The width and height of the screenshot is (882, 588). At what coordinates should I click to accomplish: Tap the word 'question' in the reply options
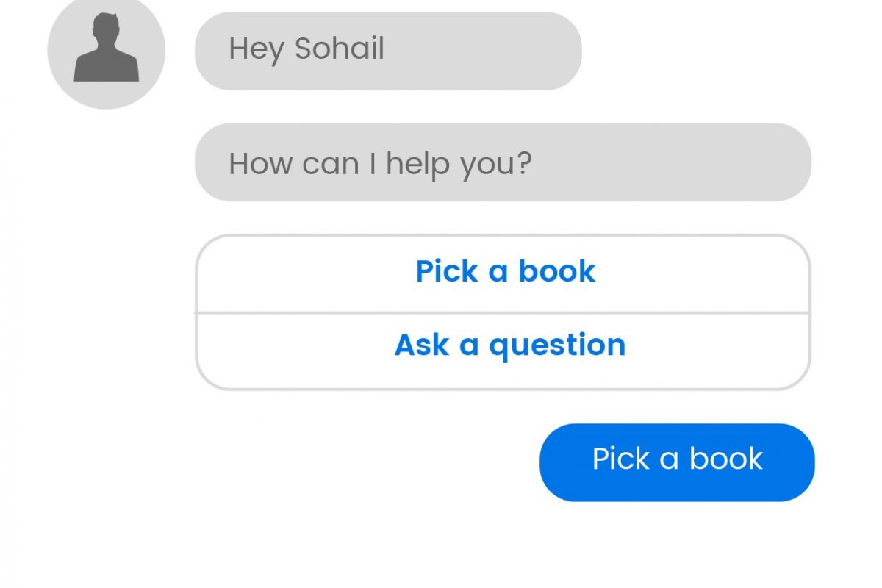click(557, 346)
